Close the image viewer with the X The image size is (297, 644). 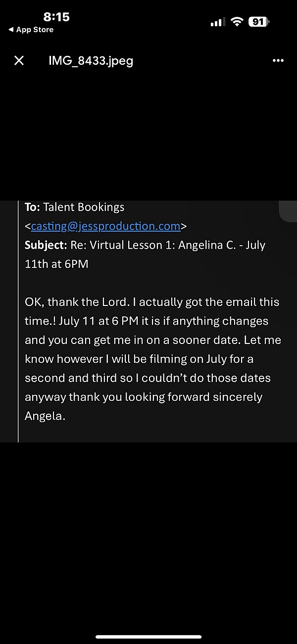click(x=19, y=60)
